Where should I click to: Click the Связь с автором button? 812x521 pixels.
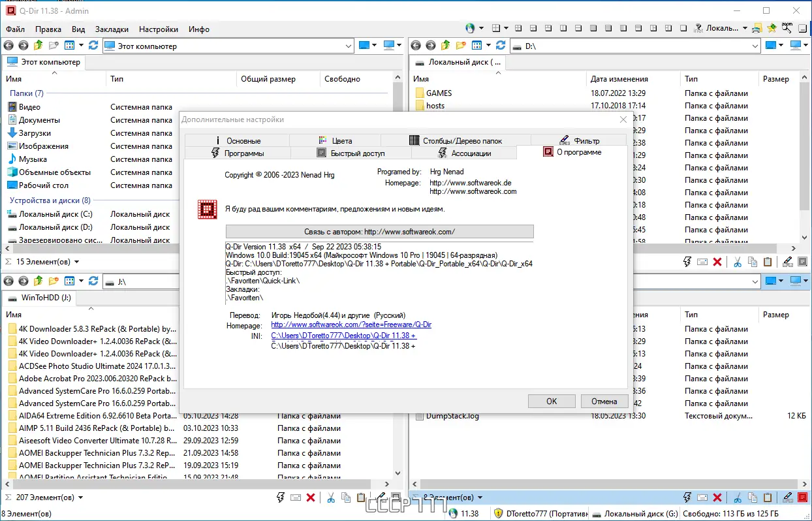(x=379, y=231)
